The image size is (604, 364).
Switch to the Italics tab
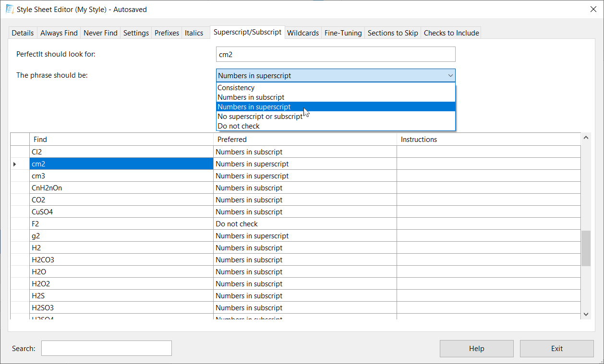click(x=194, y=33)
